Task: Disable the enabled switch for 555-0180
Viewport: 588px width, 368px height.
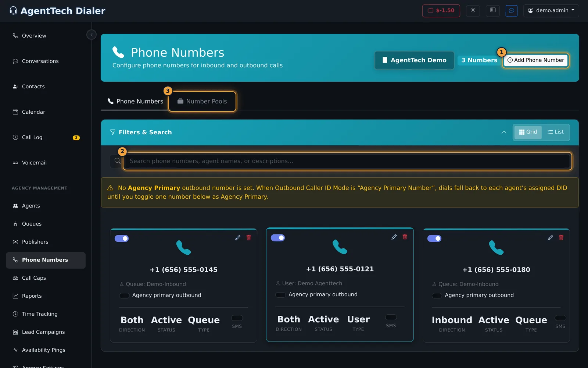Action: 434,238
